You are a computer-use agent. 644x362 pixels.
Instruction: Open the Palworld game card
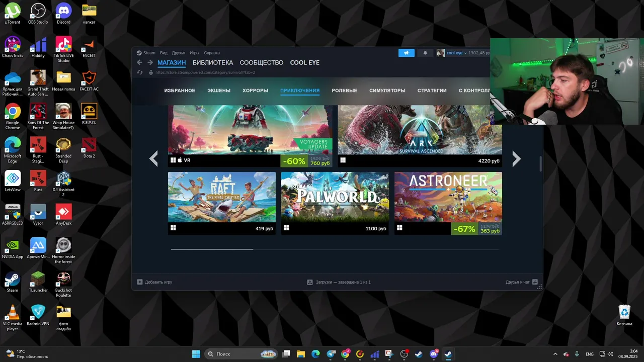[x=335, y=203]
